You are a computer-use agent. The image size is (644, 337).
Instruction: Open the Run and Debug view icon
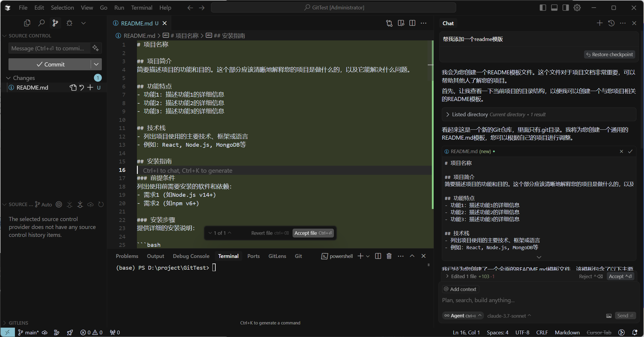coord(69,23)
